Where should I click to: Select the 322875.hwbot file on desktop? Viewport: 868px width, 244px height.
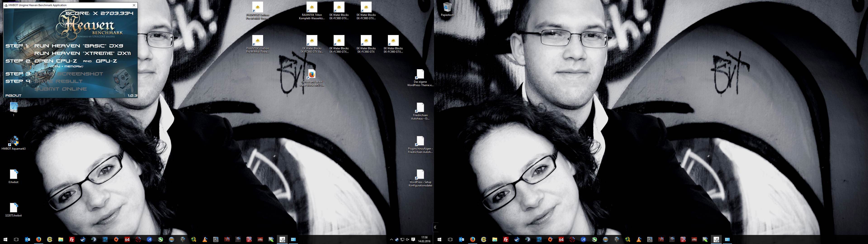pos(14,210)
